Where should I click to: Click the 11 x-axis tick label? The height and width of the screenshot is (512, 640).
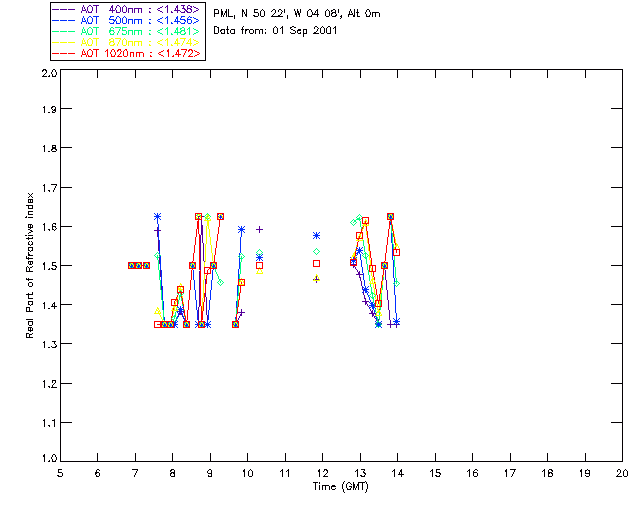tap(285, 473)
